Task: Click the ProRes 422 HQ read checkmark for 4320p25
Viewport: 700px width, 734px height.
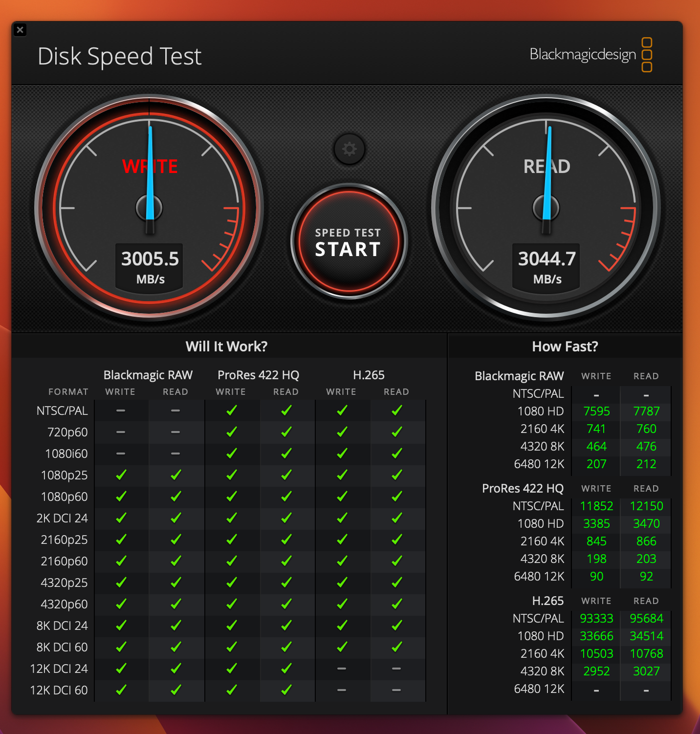Action: click(286, 583)
